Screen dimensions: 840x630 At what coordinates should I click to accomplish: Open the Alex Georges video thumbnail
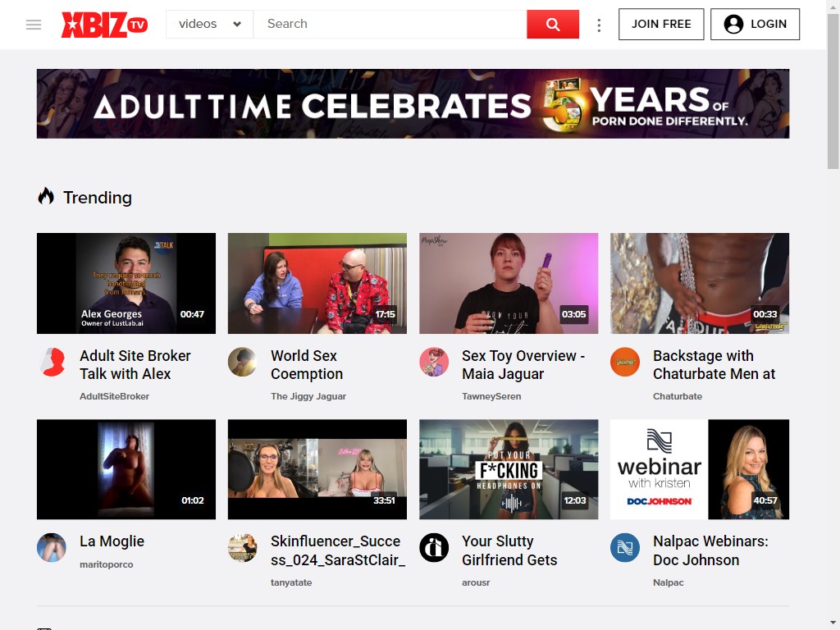pyautogui.click(x=126, y=283)
